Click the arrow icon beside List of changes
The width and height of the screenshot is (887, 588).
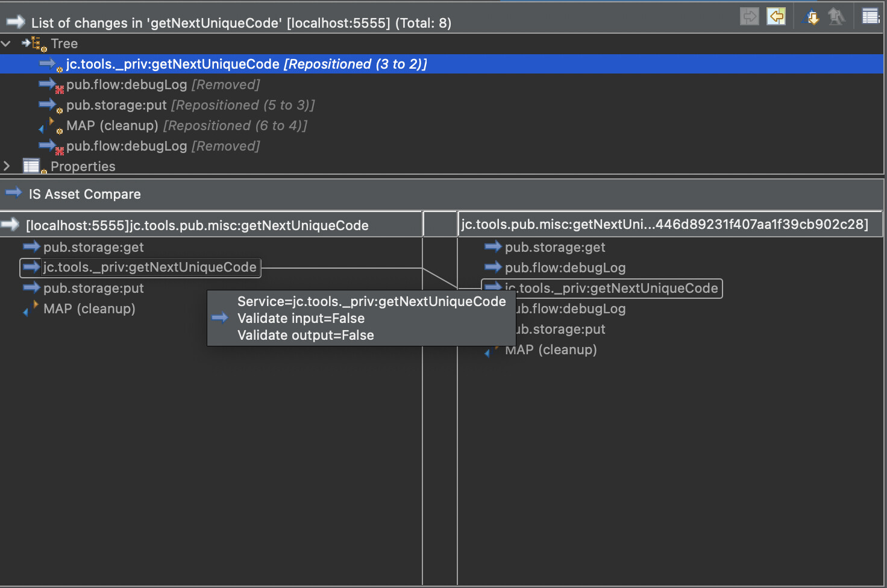15,23
